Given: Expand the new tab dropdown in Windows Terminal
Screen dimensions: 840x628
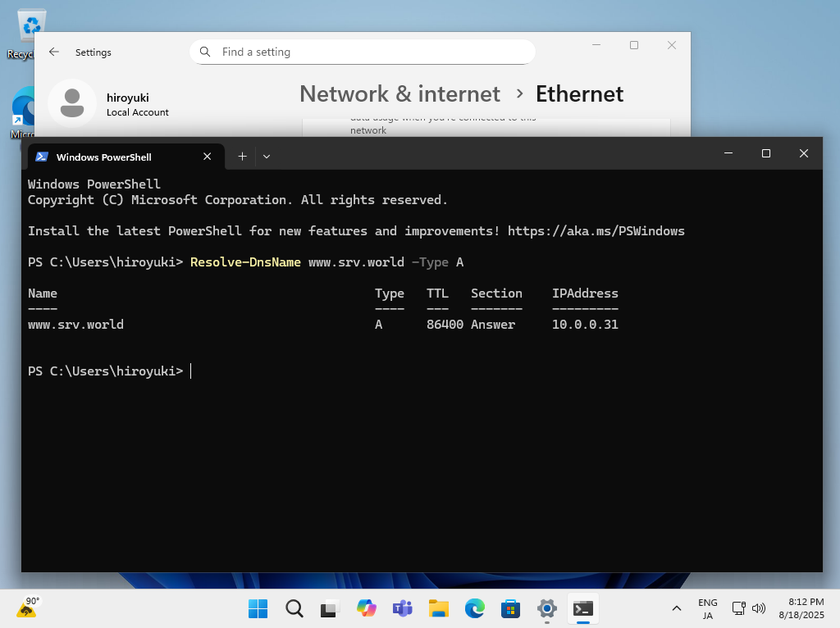Looking at the screenshot, I should pos(266,156).
